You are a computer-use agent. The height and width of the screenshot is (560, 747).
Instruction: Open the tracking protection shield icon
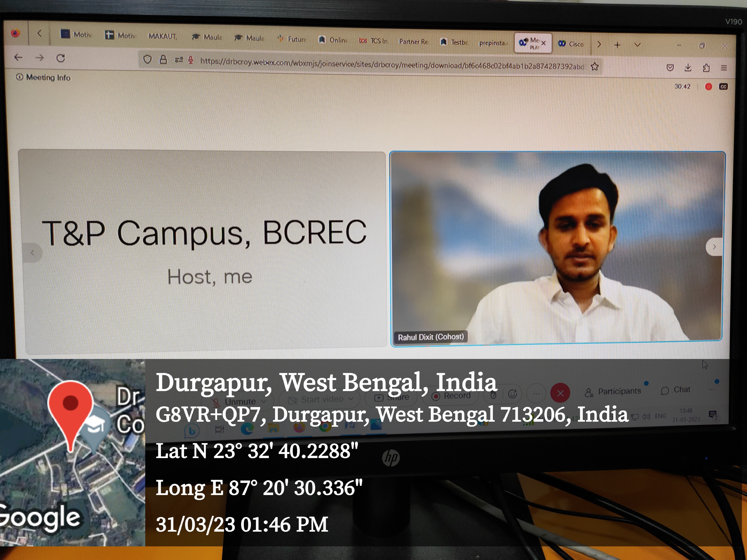click(147, 59)
